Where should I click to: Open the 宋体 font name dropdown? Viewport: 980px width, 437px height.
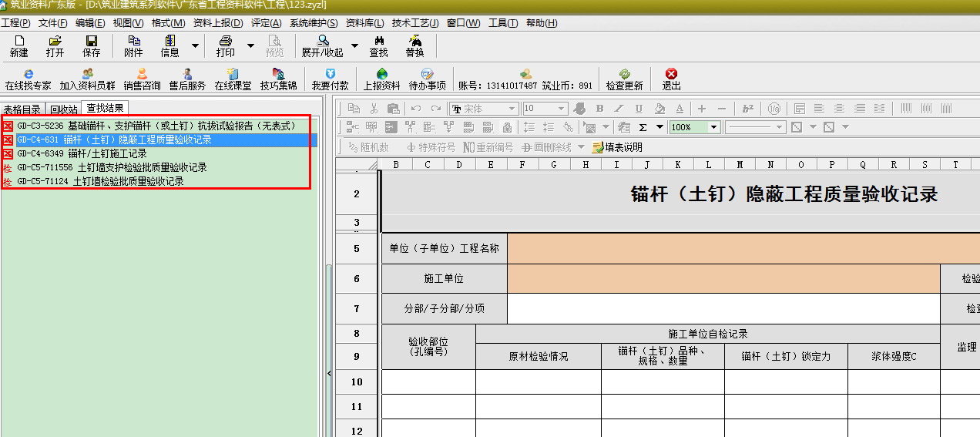(511, 109)
